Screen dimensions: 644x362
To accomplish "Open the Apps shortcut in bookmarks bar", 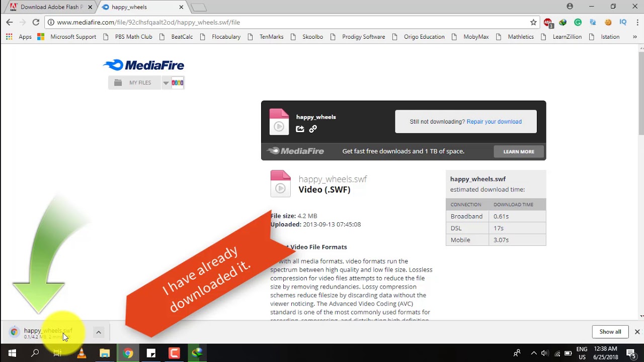I will [x=19, y=37].
